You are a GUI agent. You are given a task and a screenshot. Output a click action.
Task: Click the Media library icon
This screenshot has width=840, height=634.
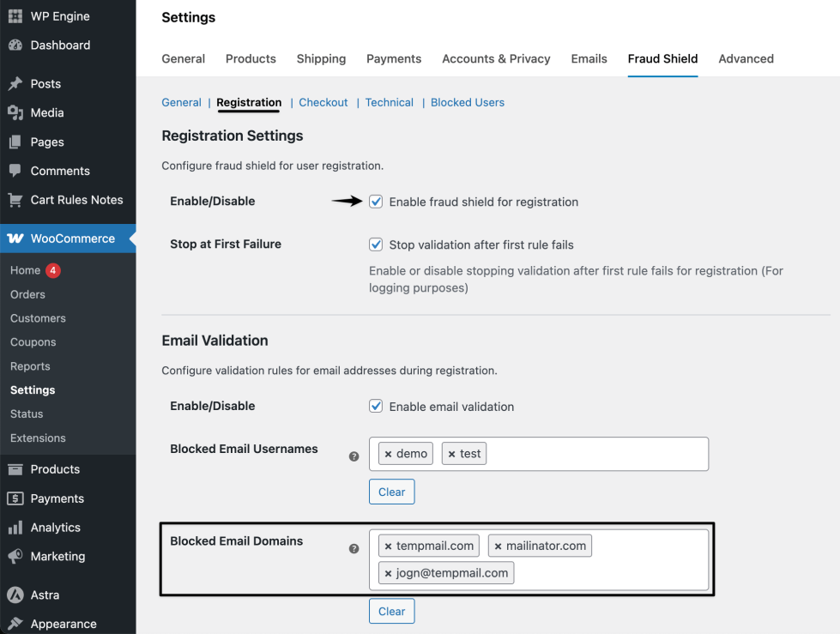[15, 113]
